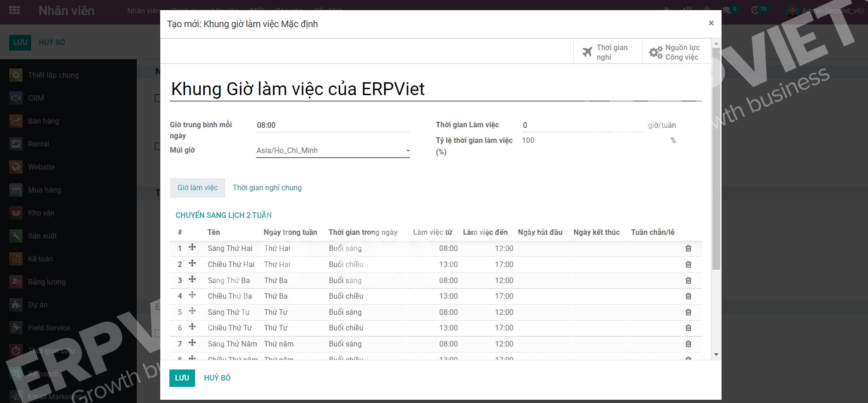Open Dự án module in sidebar
Viewport: 868px width, 403px height.
click(x=29, y=305)
